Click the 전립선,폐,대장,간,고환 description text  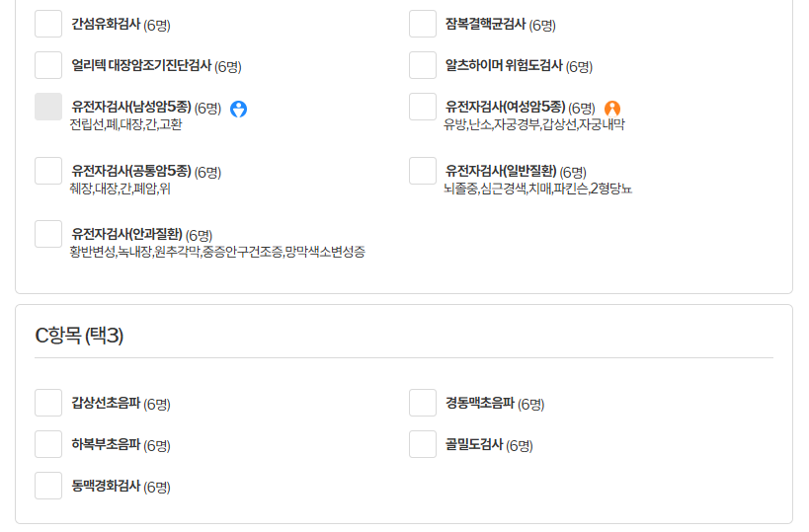[x=125, y=125]
